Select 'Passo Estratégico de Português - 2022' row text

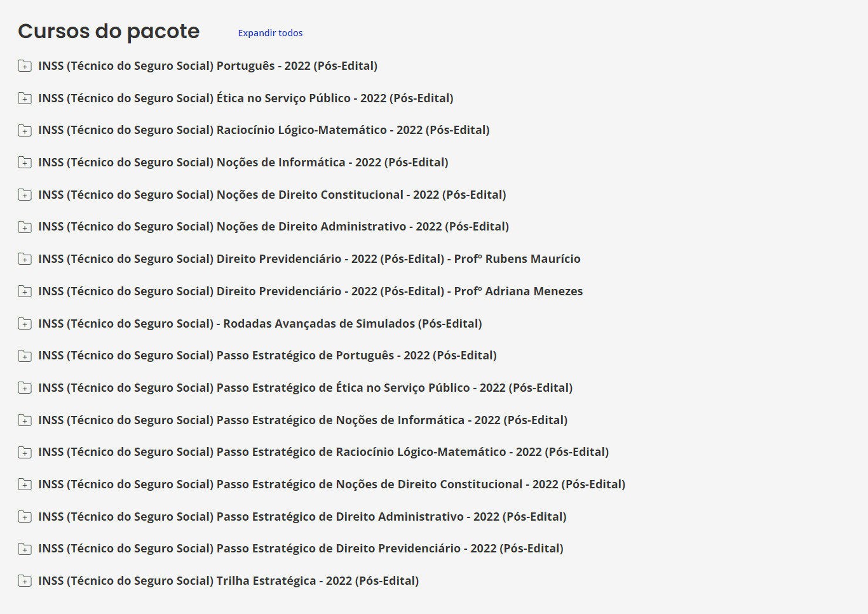[268, 356]
